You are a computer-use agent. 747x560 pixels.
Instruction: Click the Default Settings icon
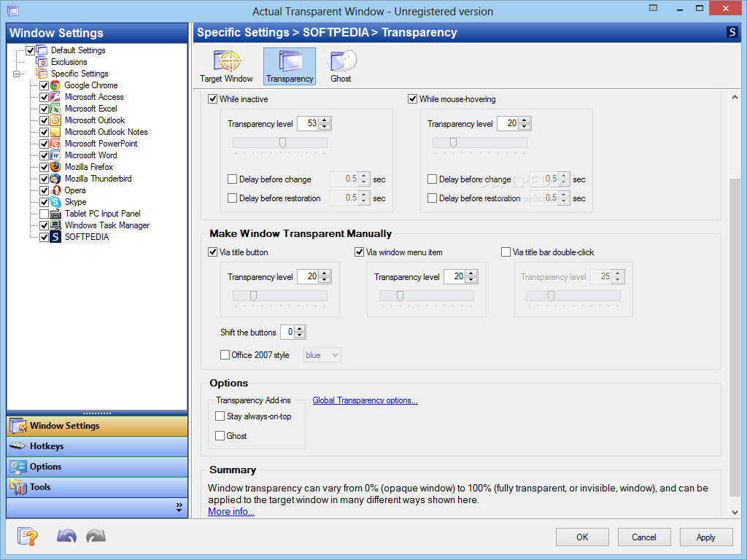coord(42,50)
